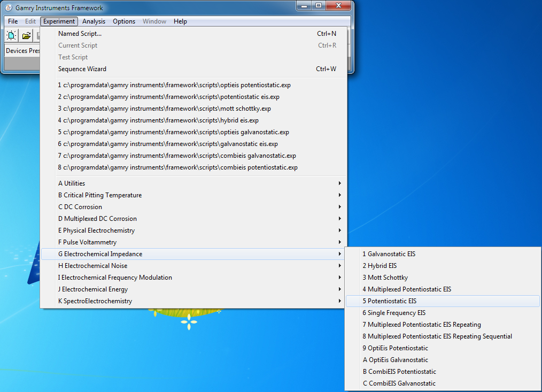Click the new experiment toolbar icon
This screenshot has height=392, width=542.
pos(11,35)
